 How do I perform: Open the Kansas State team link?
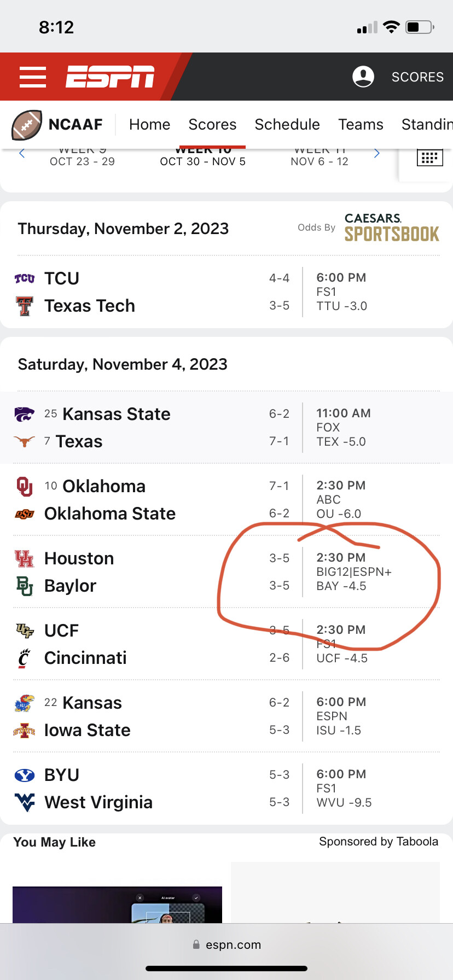116,414
